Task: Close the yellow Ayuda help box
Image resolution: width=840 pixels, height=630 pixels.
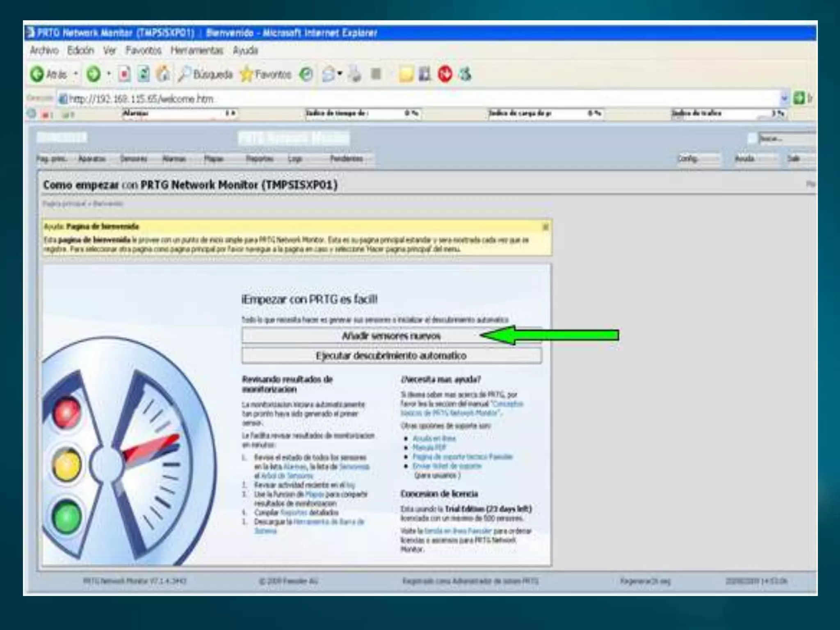Action: (545, 227)
